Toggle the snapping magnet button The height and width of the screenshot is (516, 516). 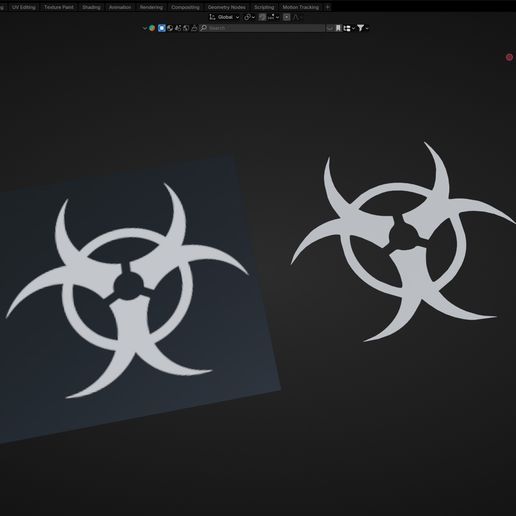pyautogui.click(x=262, y=17)
